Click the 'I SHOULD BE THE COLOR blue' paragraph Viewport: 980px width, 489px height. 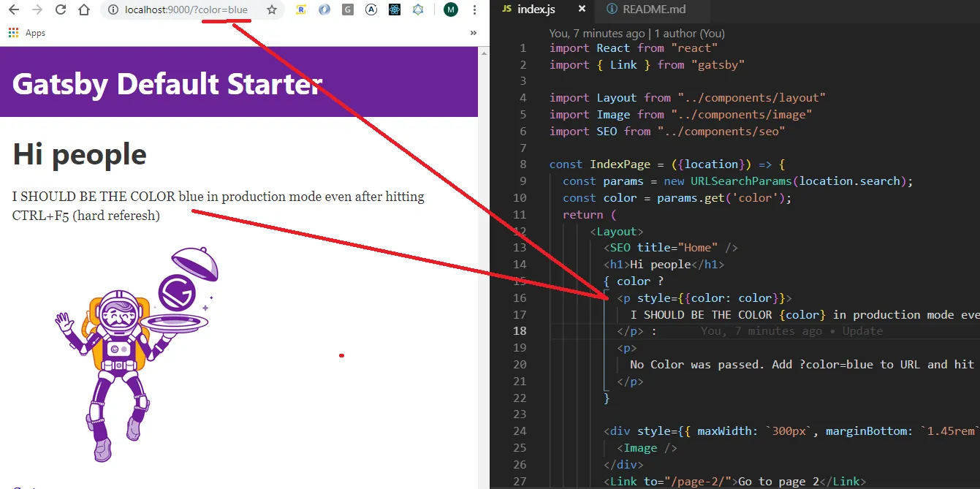coord(219,205)
